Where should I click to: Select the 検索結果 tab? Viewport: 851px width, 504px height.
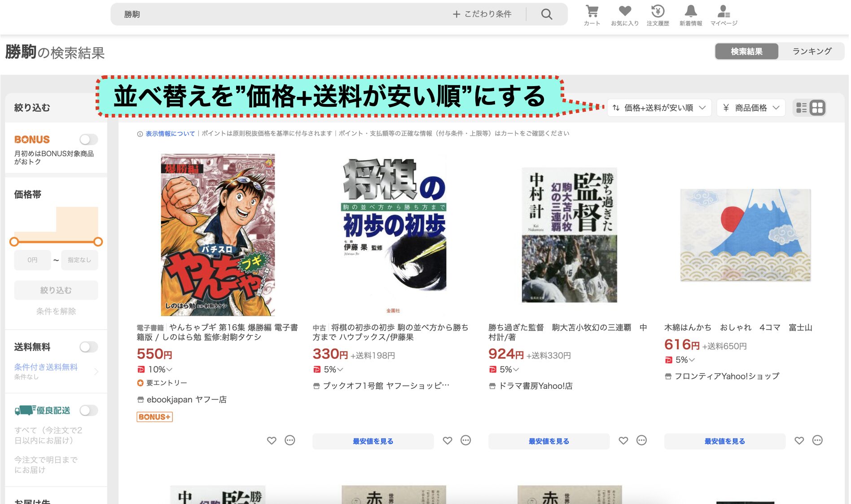tap(746, 52)
